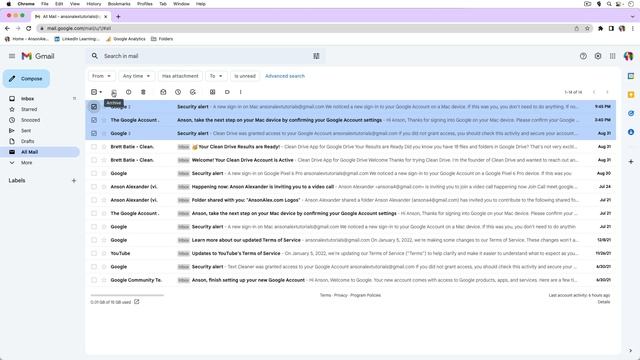640x360 pixels.
Task: Compose a new email
Action: pyautogui.click(x=27, y=79)
